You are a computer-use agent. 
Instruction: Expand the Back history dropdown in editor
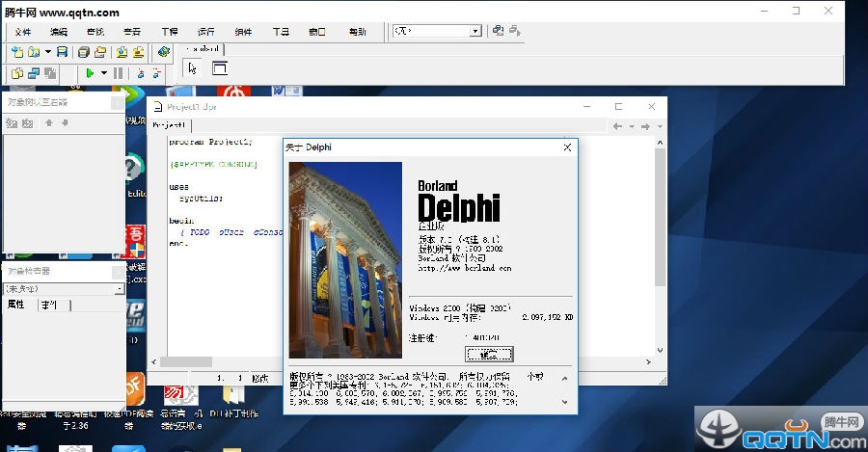tap(631, 126)
